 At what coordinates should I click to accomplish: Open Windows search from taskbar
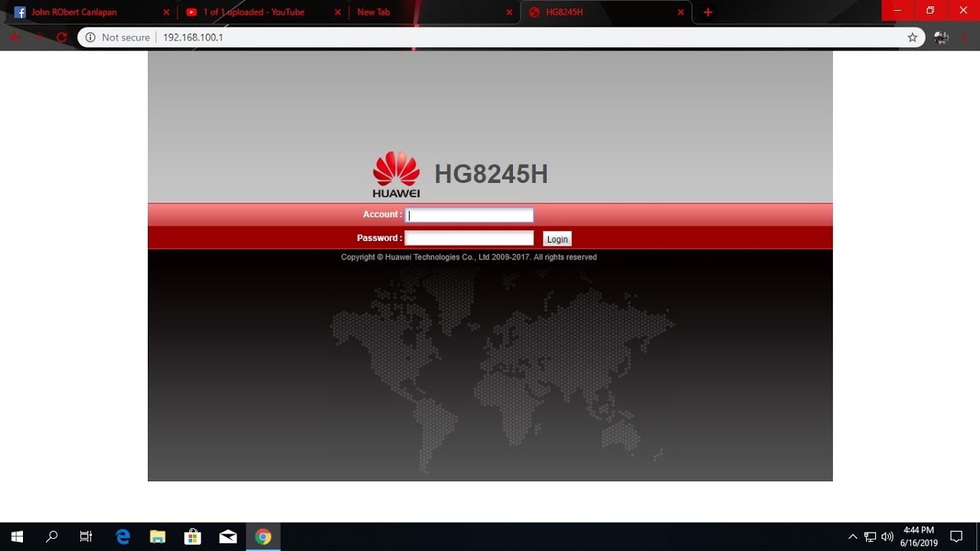[x=51, y=536]
